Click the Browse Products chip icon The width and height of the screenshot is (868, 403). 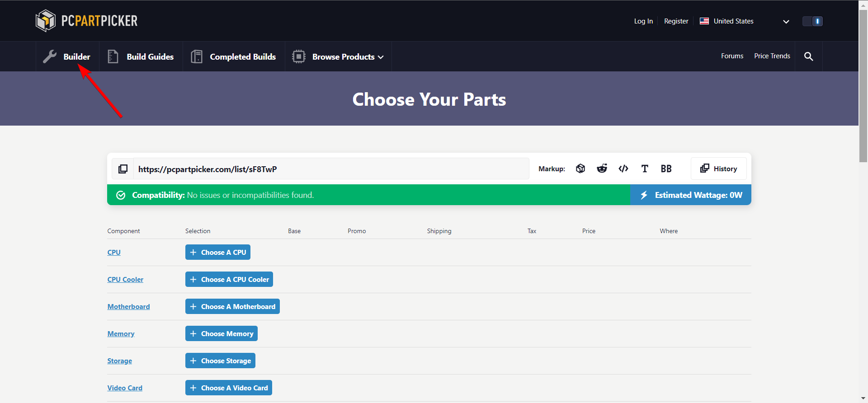tap(299, 56)
